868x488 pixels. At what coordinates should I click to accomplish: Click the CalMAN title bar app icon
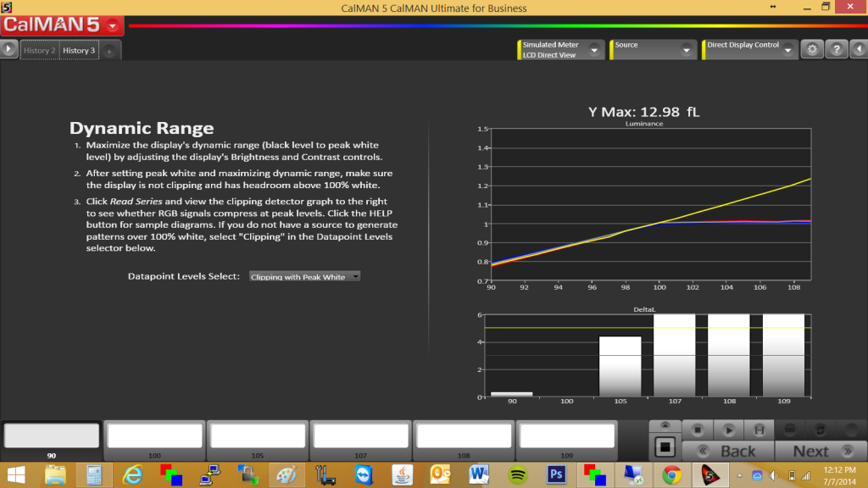7,7
